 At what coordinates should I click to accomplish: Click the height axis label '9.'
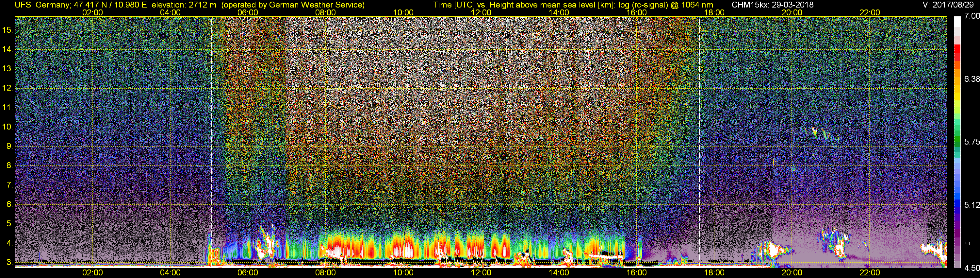point(9,146)
